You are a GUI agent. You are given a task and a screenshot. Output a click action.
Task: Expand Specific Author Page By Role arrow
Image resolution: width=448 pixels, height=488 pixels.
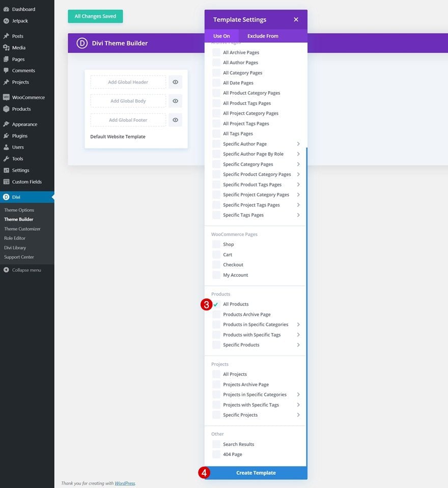coord(298,154)
